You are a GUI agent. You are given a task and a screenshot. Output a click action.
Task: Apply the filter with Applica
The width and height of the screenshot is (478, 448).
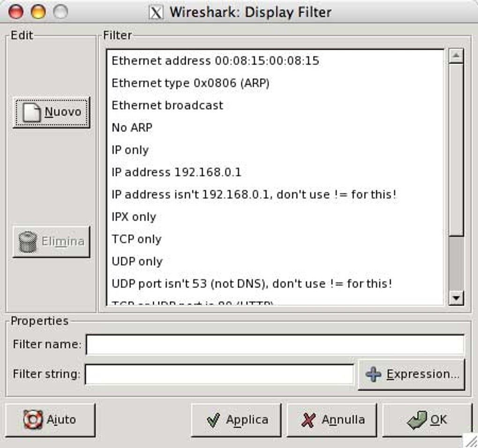click(x=236, y=420)
